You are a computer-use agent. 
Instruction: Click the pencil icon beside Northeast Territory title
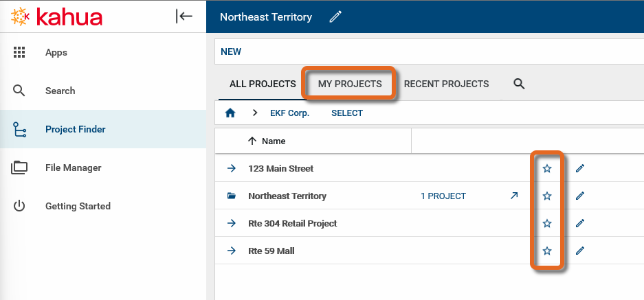335,17
